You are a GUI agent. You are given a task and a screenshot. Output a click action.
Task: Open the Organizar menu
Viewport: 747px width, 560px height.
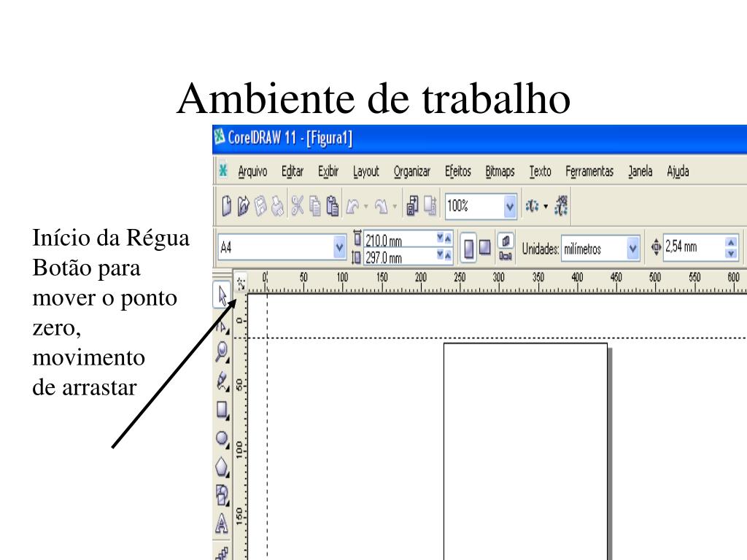412,171
